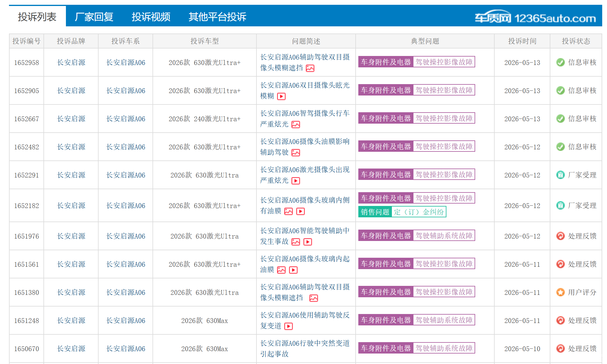The image size is (607, 364).
Task: Open complaint 长安启源A06激光摄像头出现严重炫光
Action: [x=305, y=175]
